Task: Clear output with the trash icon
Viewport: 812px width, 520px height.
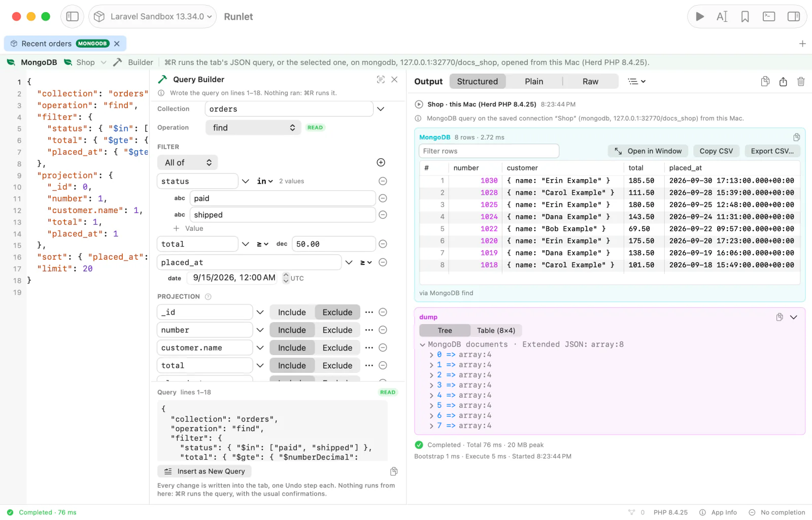Action: pos(801,81)
